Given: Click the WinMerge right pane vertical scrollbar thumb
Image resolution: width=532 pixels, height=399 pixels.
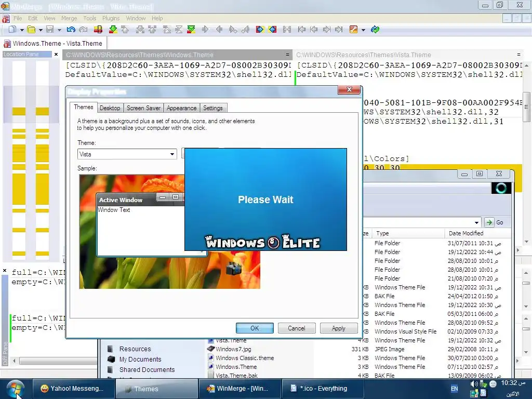Looking at the screenshot, I should (x=526, y=107).
